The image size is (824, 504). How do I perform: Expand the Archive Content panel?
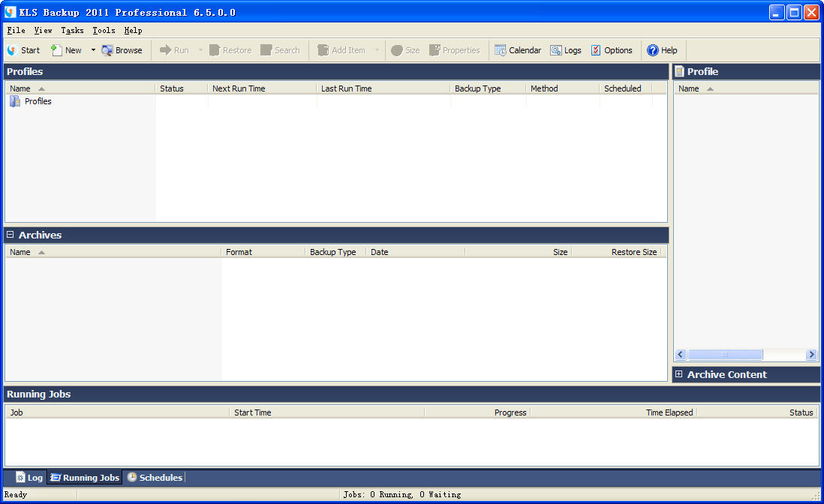coord(678,374)
